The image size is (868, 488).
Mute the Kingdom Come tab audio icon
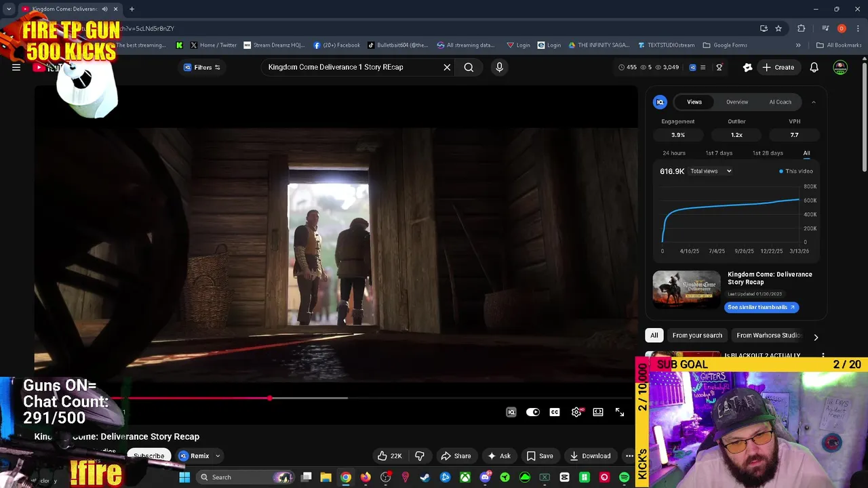coord(104,9)
